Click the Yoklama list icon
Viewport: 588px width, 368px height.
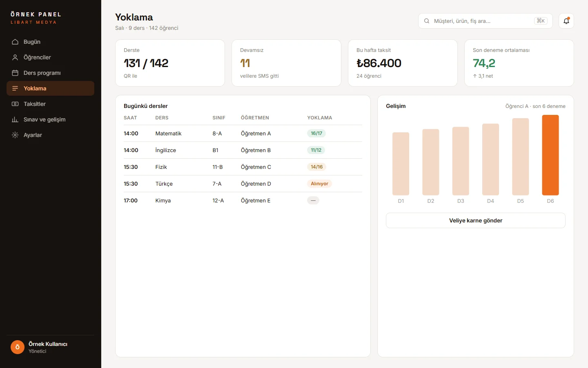coord(15,88)
